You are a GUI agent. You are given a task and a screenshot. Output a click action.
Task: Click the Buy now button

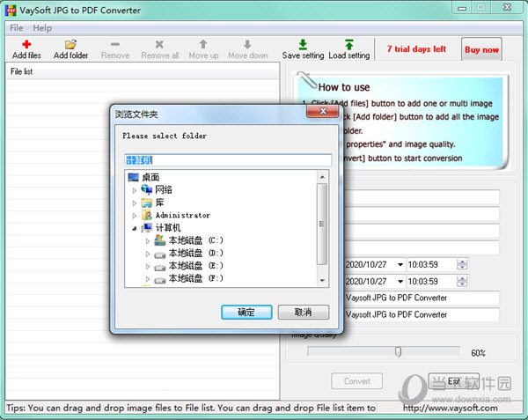pyautogui.click(x=481, y=49)
